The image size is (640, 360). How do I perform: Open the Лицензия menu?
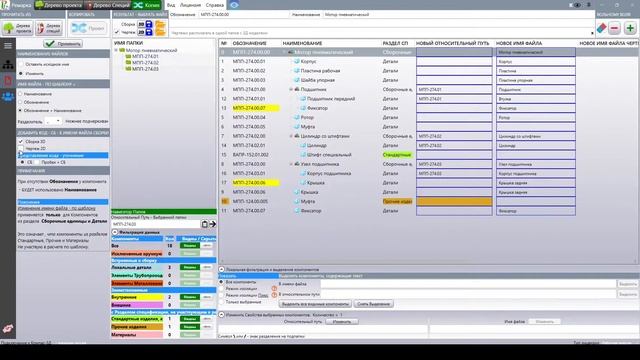[191, 5]
